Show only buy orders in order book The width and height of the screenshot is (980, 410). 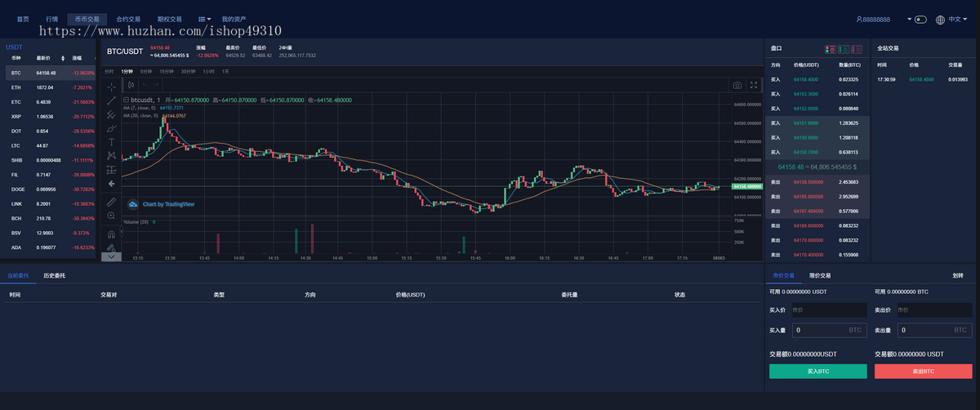(x=844, y=49)
